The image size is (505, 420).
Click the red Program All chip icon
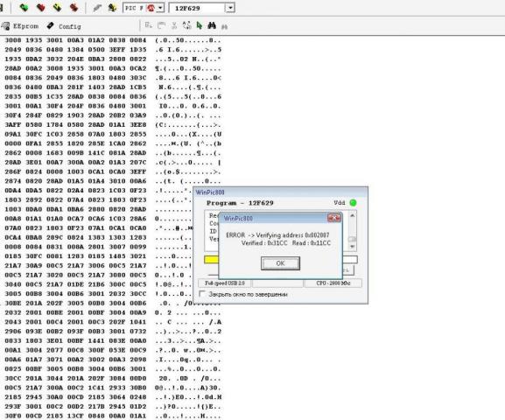[x=41, y=7]
